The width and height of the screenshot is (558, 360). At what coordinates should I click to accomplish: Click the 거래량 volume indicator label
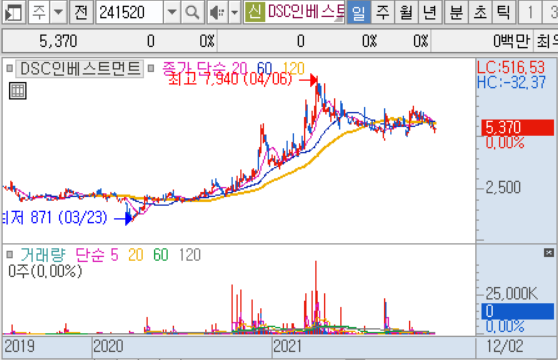43,255
